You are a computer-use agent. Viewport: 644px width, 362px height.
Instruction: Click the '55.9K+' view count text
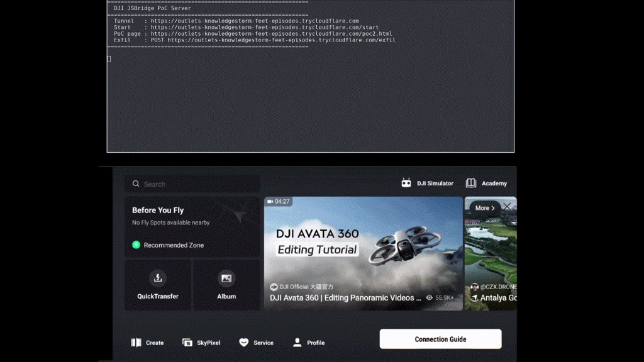tap(445, 298)
